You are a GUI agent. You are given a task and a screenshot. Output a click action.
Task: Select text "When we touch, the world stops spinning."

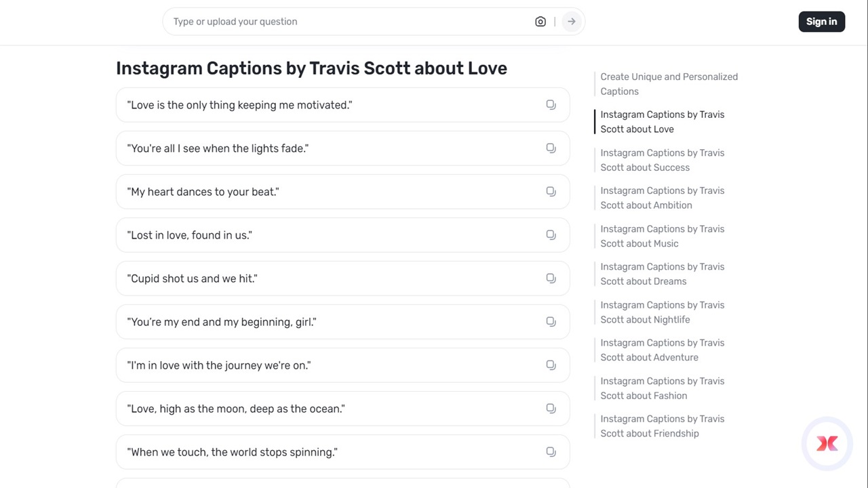232,452
